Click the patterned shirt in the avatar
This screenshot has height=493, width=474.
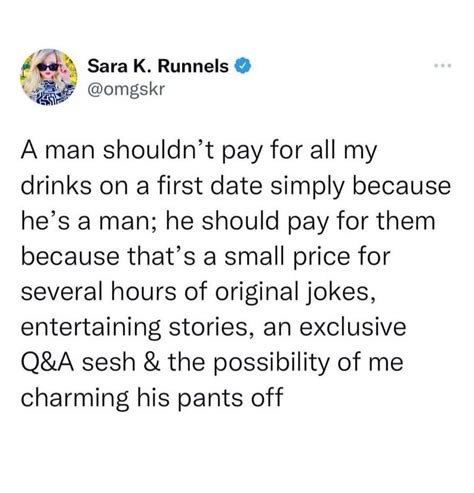(x=50, y=93)
